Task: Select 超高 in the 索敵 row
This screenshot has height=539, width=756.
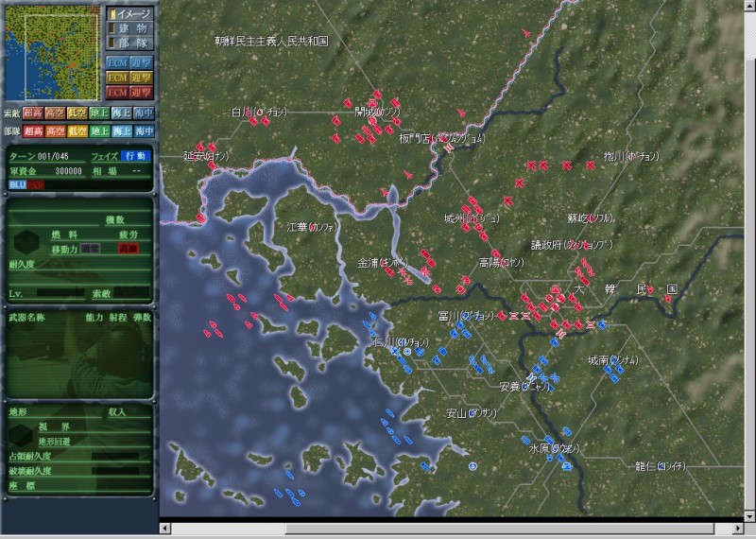Action: tap(33, 113)
